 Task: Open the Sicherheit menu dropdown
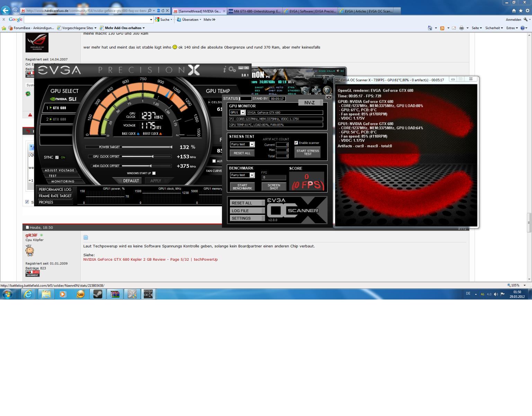494,28
